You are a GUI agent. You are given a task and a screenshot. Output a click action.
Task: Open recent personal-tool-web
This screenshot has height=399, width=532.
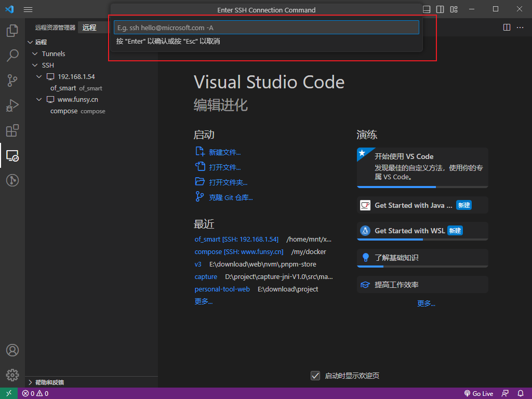(x=222, y=289)
